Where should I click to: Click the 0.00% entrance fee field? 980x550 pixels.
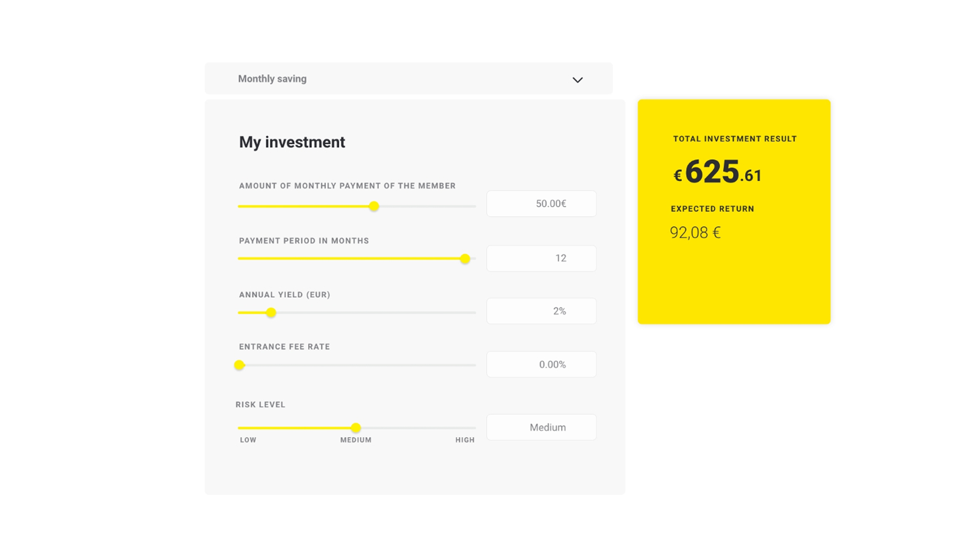point(541,365)
